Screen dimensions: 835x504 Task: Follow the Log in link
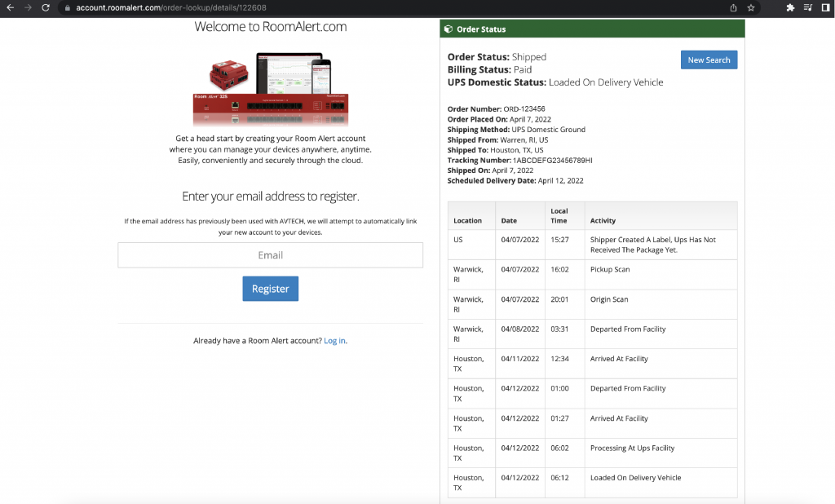coord(334,341)
